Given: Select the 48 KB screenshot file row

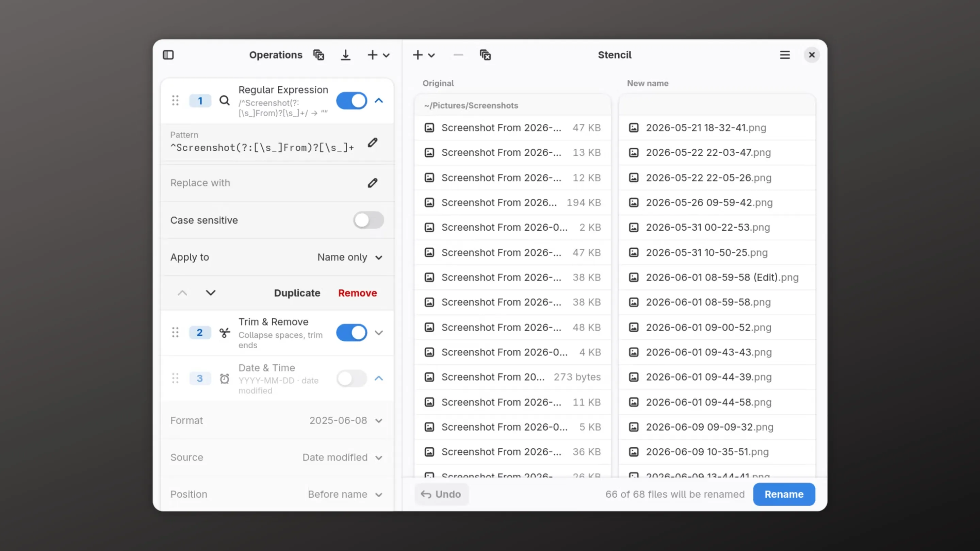Looking at the screenshot, I should coord(512,328).
